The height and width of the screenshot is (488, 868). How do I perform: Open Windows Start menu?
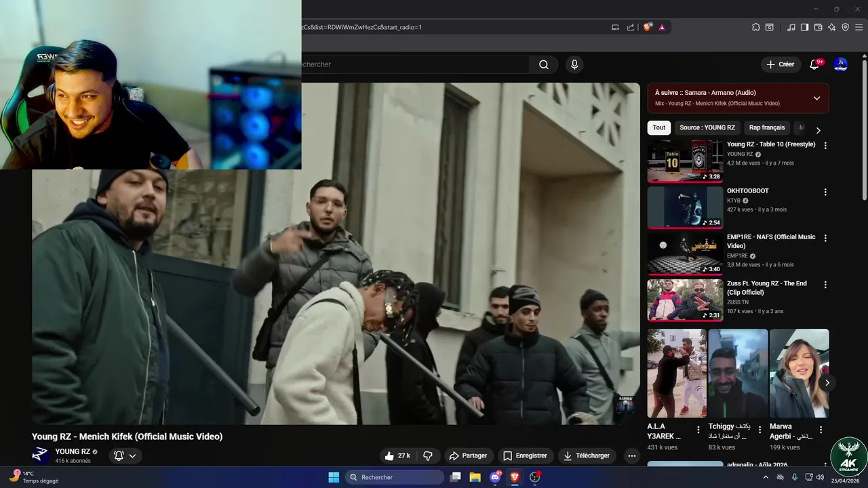(334, 477)
